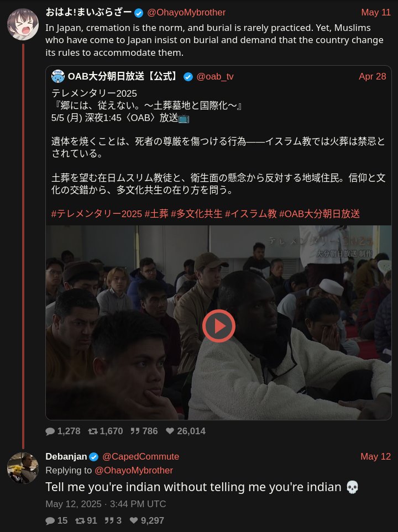Click the Apr 28 quoted tweet date
This screenshot has width=398, height=532.
[373, 77]
